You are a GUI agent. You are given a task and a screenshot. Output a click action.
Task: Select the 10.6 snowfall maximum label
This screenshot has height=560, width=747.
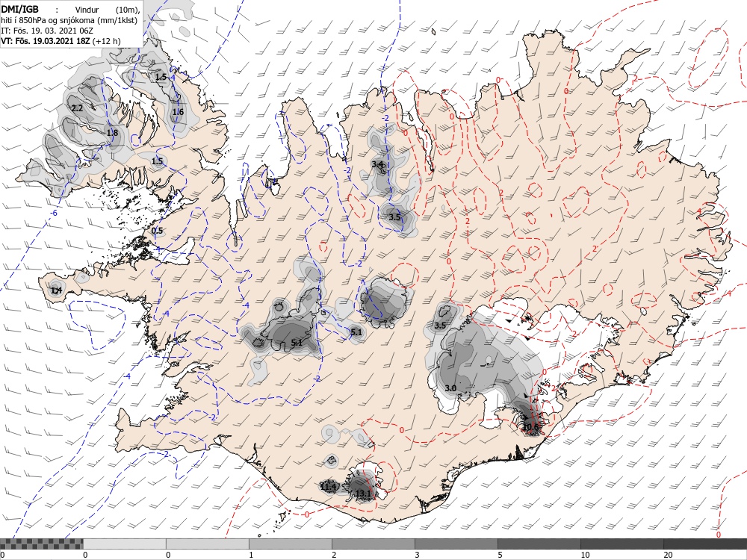[530, 427]
